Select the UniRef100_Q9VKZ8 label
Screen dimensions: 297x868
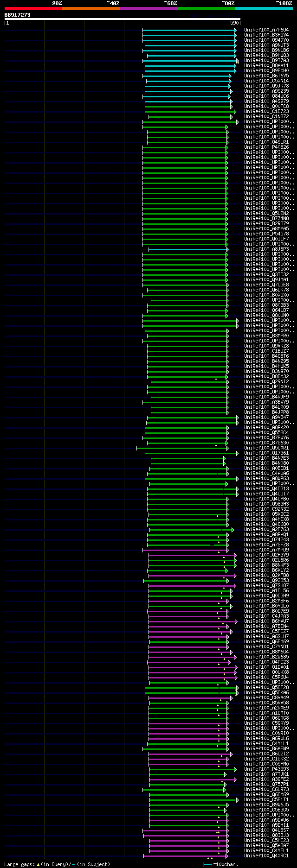click(266, 346)
